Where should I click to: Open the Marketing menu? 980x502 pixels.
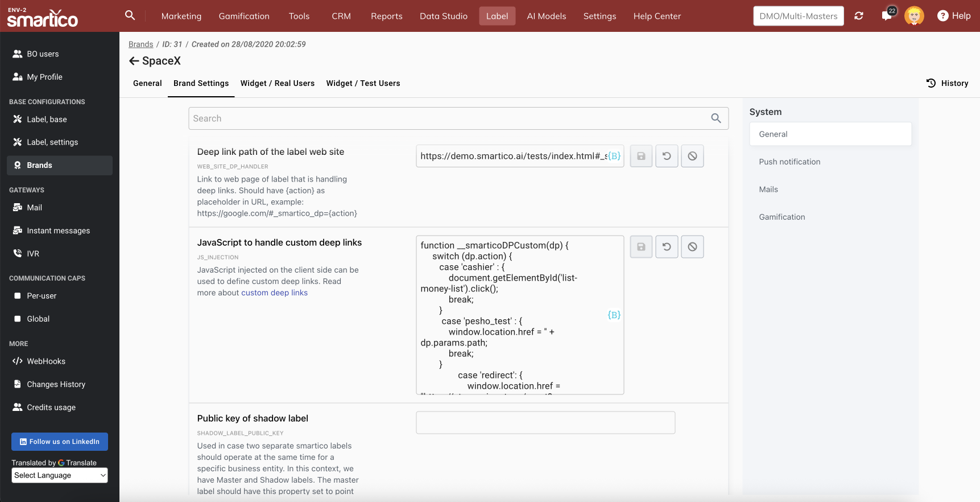(x=181, y=16)
